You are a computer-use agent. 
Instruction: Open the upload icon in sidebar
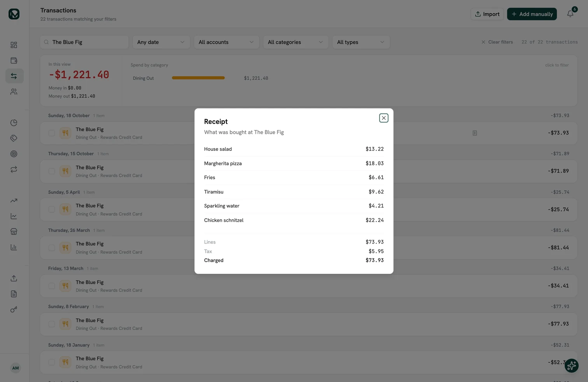pyautogui.click(x=14, y=279)
